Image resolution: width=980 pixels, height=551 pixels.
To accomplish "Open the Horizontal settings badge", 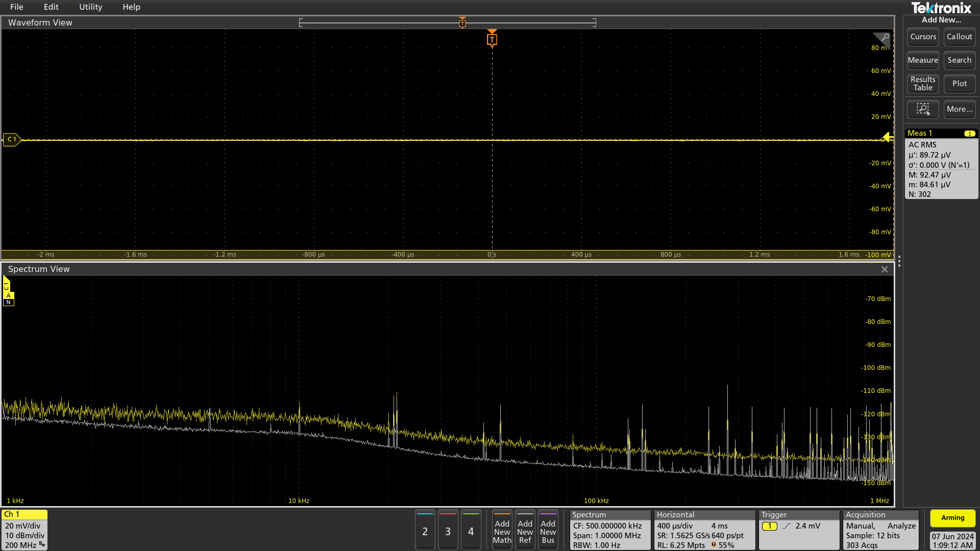I will [704, 530].
